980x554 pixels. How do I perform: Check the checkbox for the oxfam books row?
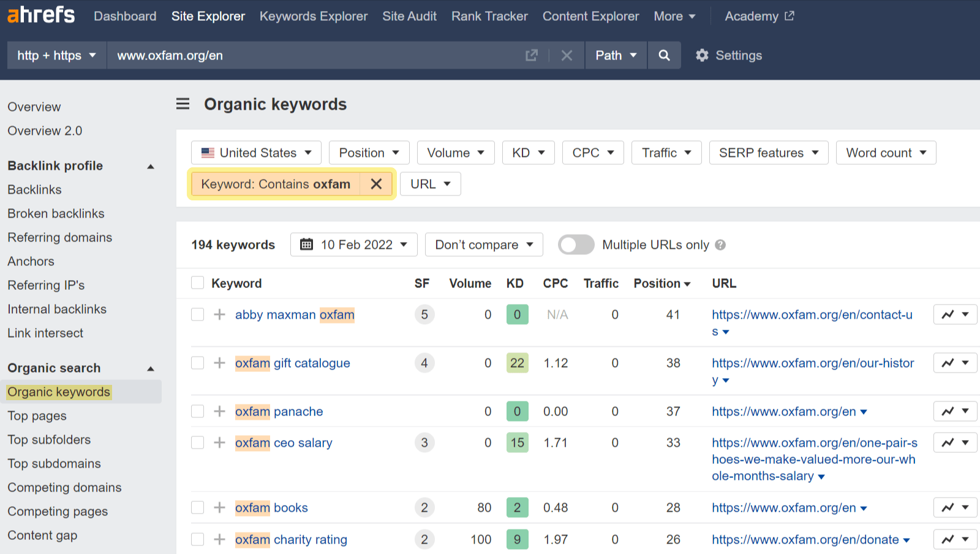tap(197, 507)
